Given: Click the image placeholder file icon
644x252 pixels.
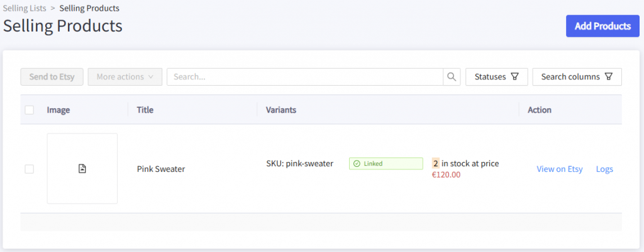Looking at the screenshot, I should (x=82, y=168).
